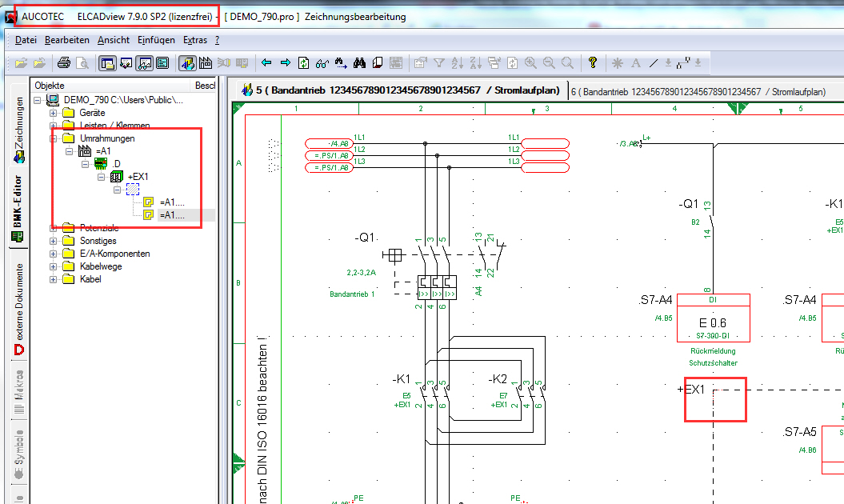Click the navigate back arrow icon
The height and width of the screenshot is (504, 844).
[x=266, y=63]
